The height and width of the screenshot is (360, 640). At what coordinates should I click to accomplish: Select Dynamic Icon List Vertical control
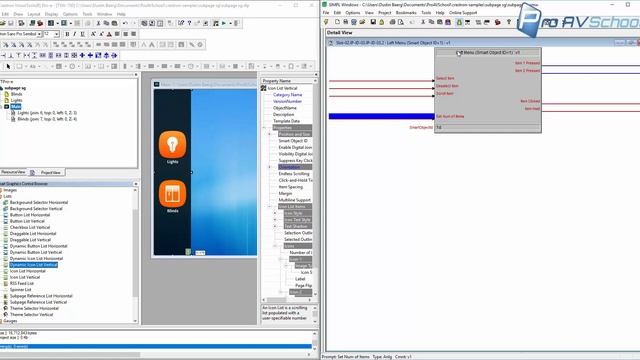tap(33, 265)
